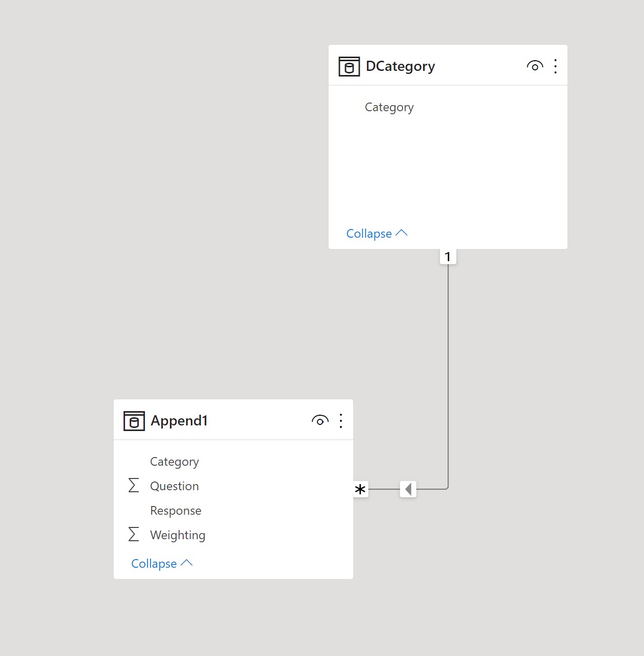Click the sigma icon beside Question
The height and width of the screenshot is (656, 644).
(x=134, y=485)
